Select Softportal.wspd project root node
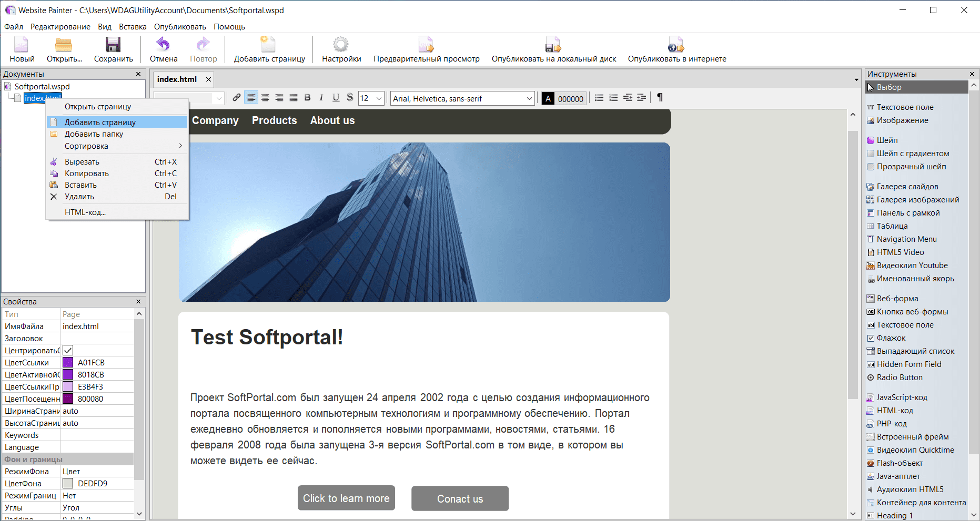 (x=42, y=86)
